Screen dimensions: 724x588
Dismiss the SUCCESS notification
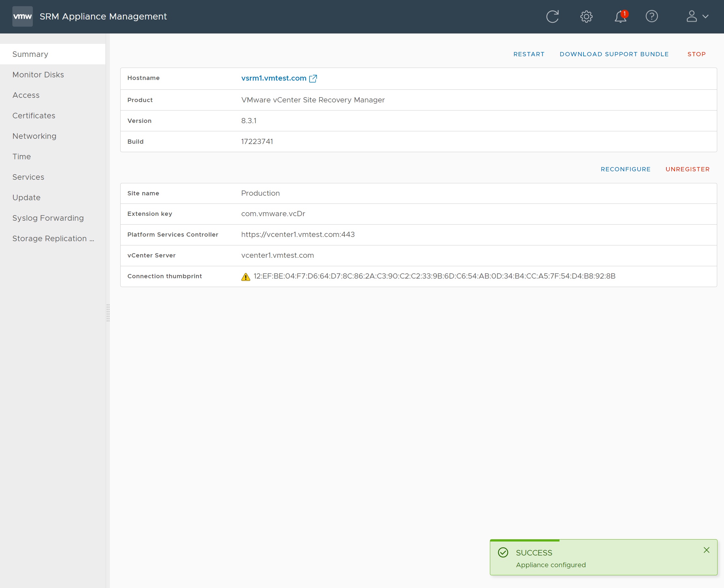coord(706,550)
